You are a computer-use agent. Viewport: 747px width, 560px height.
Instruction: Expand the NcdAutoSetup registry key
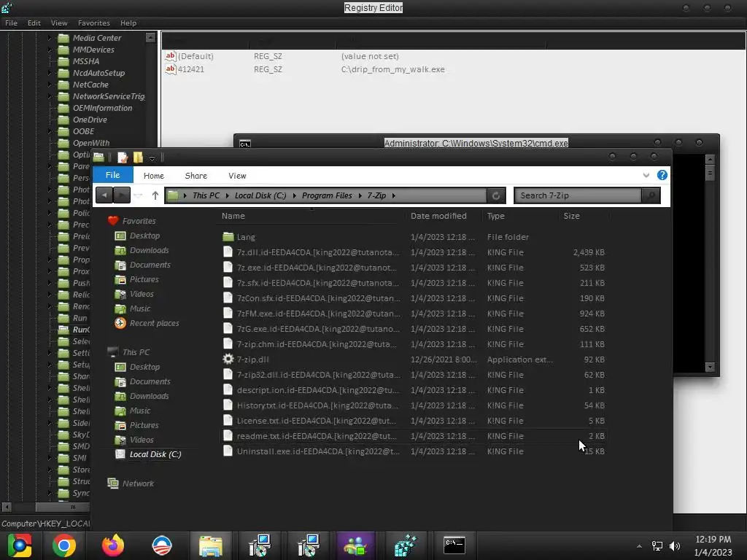coord(50,73)
